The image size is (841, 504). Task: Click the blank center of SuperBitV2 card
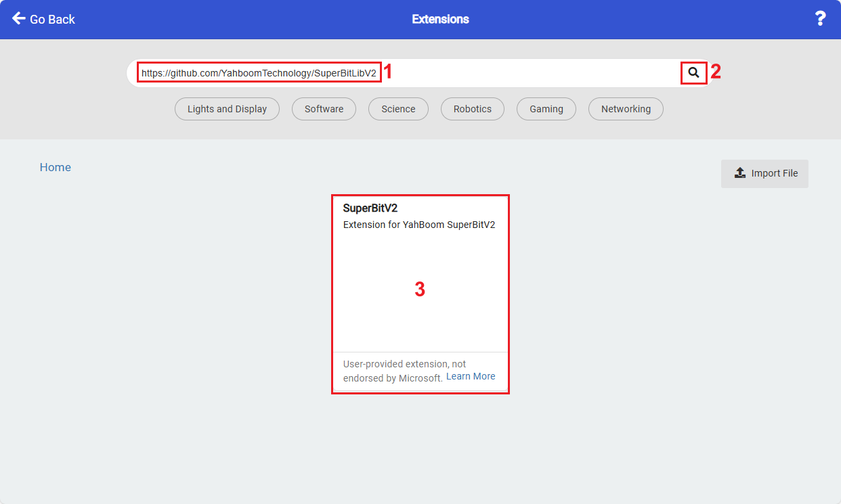click(x=420, y=291)
